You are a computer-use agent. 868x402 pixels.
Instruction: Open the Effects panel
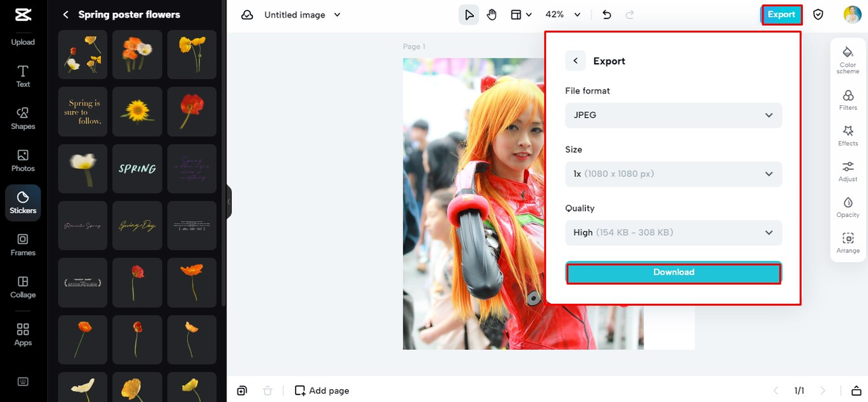[848, 136]
